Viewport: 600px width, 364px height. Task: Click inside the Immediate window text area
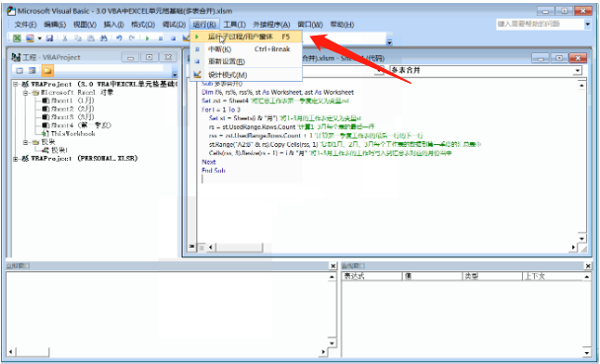167,309
